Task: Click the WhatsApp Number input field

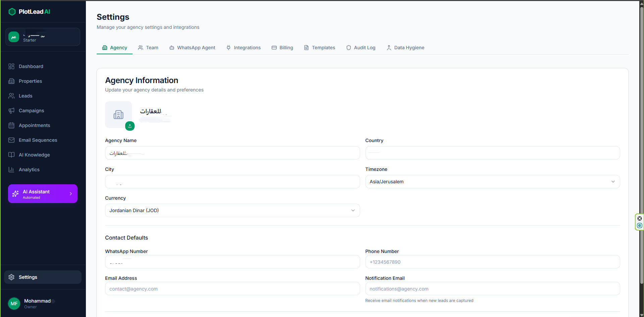Action: tap(232, 262)
